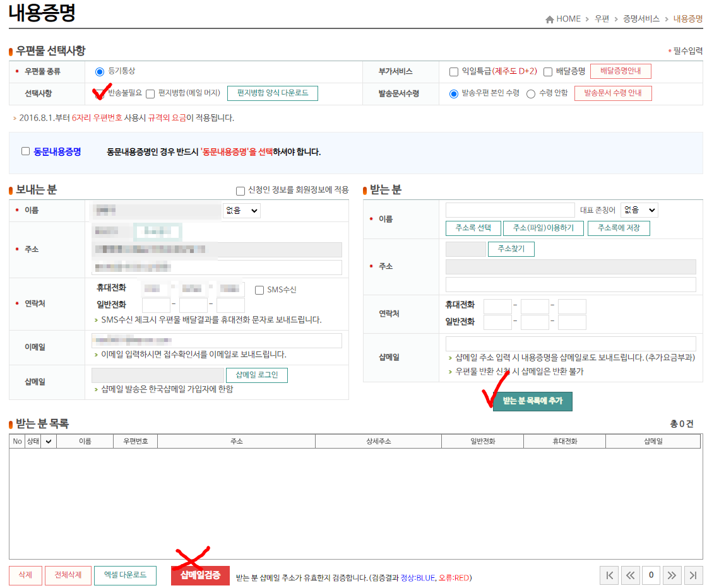Click 샵메일 로그인 button
Viewport: 707px width, 588px height.
tap(256, 375)
